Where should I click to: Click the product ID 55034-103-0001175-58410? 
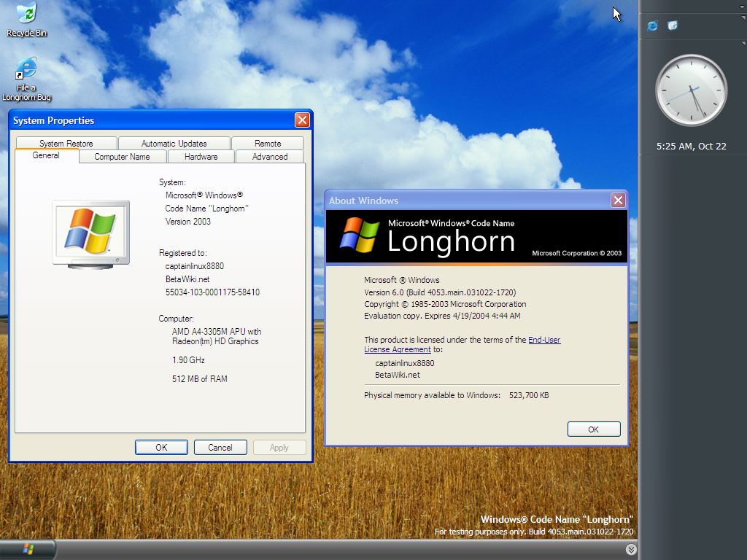[212, 292]
